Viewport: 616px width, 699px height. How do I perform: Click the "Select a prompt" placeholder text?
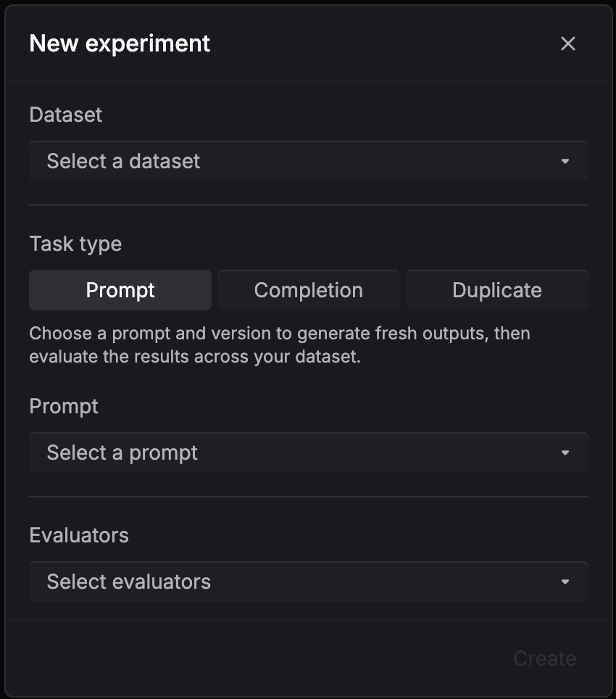(122, 452)
